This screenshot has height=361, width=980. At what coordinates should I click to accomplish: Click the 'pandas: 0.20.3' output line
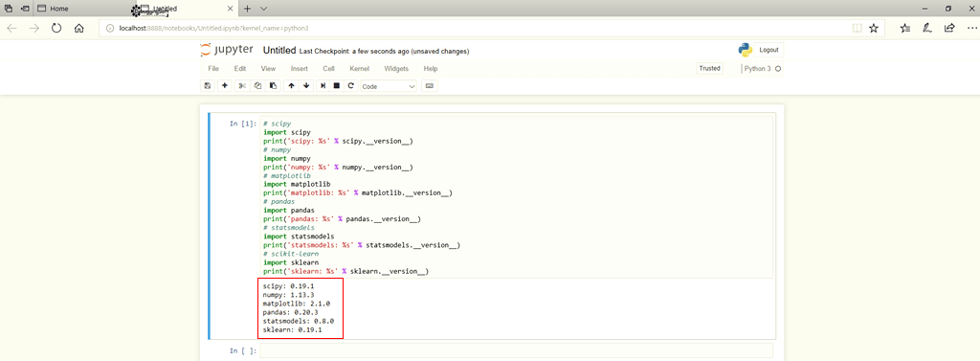click(290, 312)
